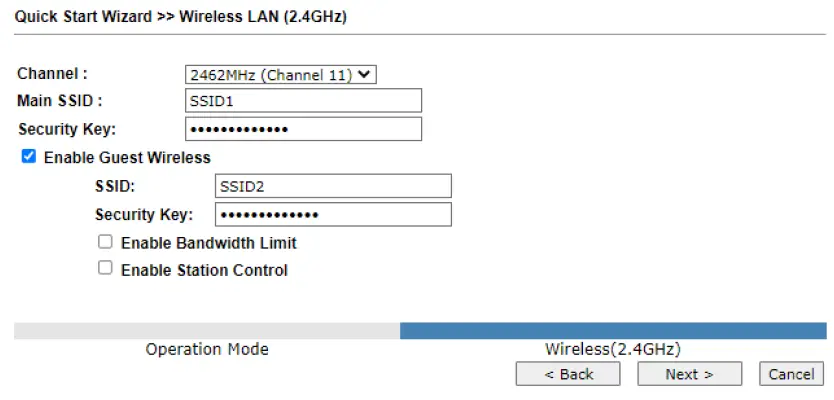
Task: Click the "Channel :" field label
Action: [52, 74]
